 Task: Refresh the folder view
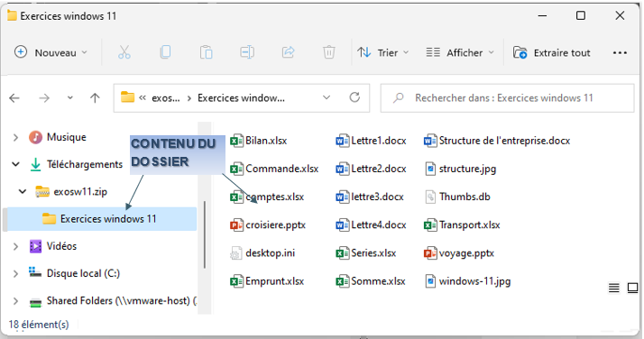click(x=354, y=97)
